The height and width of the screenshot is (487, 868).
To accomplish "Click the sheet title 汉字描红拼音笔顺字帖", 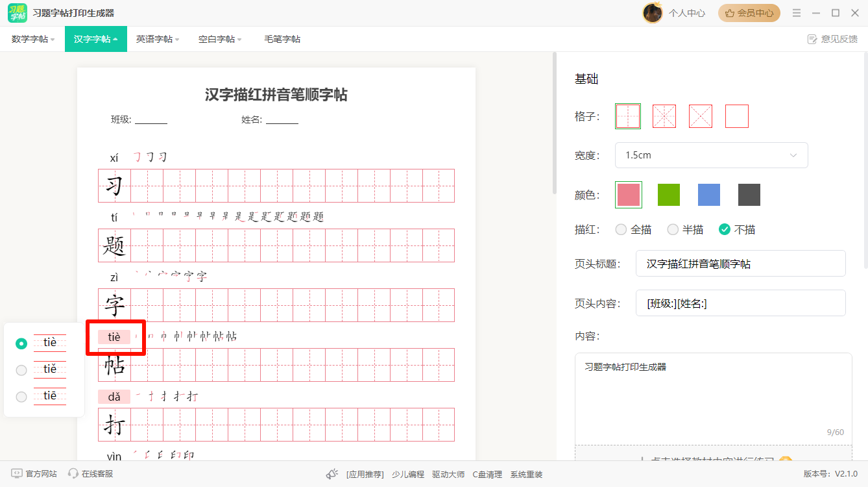I will click(276, 95).
